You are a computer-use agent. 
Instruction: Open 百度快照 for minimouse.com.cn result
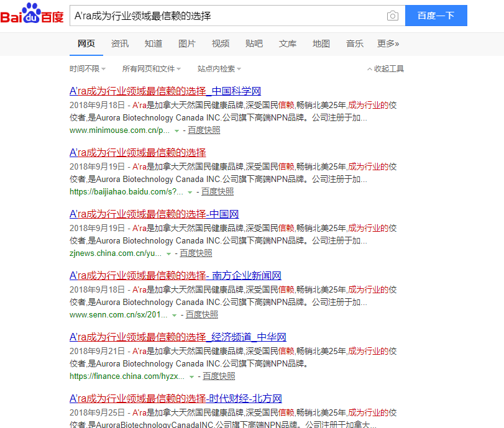pos(204,130)
